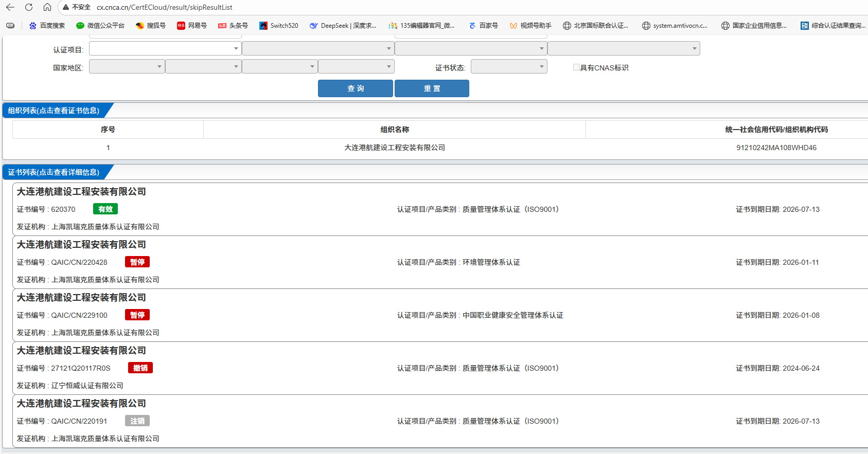Open the first 国家地区 dropdown
868x454 pixels.
coord(127,67)
